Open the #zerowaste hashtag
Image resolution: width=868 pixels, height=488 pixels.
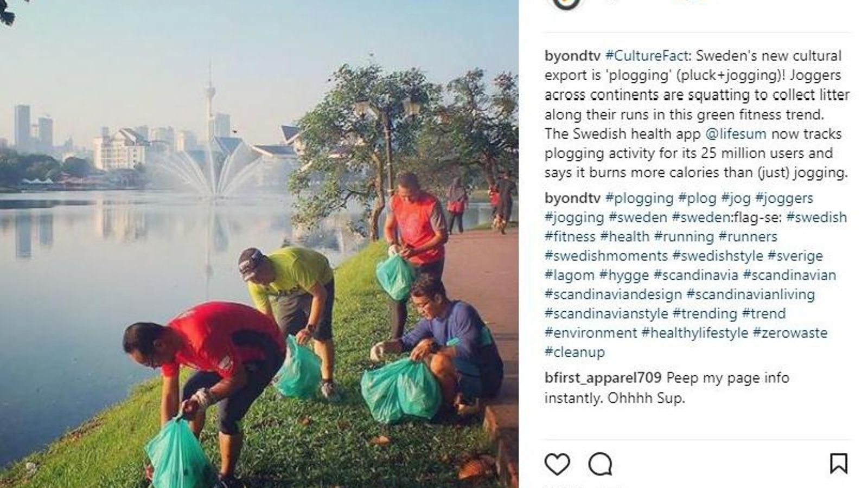pos(790,333)
